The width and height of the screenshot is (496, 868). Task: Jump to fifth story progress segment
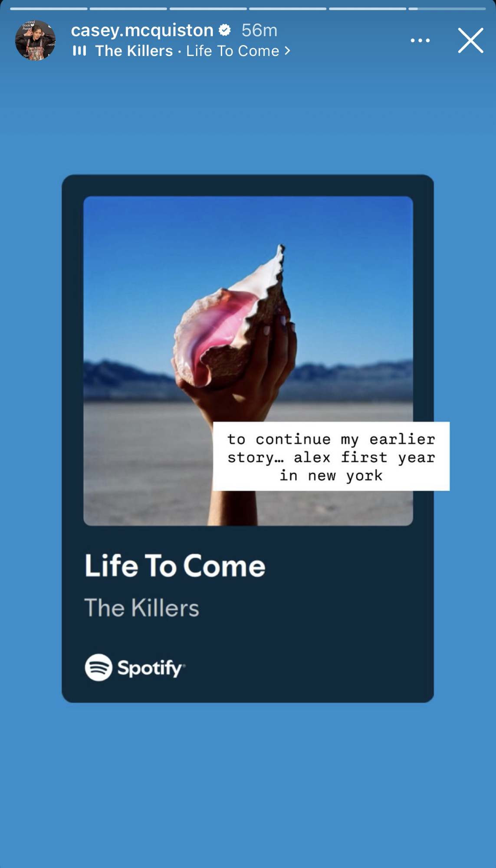pos(368,9)
